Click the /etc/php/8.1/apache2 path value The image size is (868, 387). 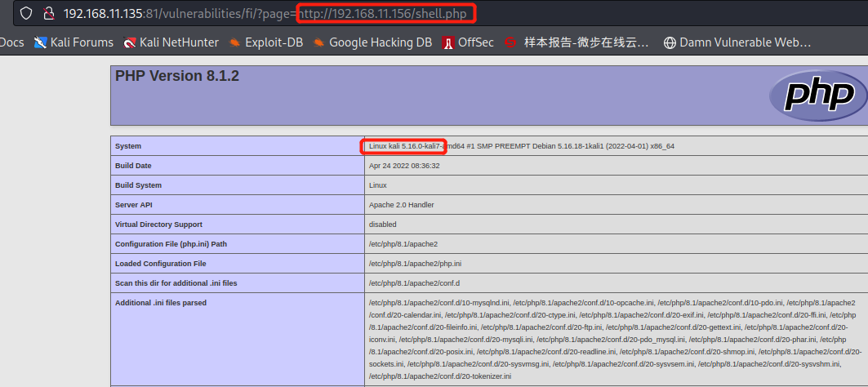[x=403, y=243]
